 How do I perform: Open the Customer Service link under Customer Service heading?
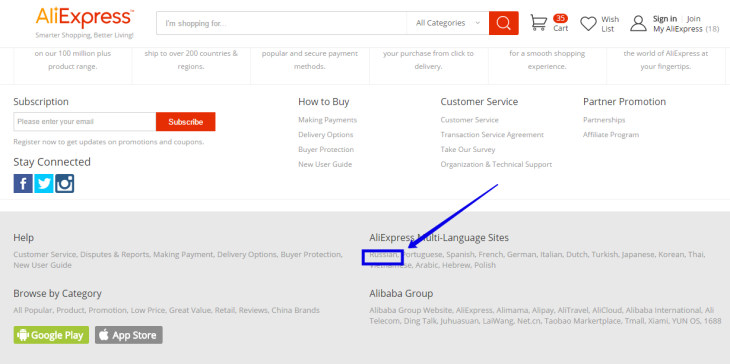[470, 120]
